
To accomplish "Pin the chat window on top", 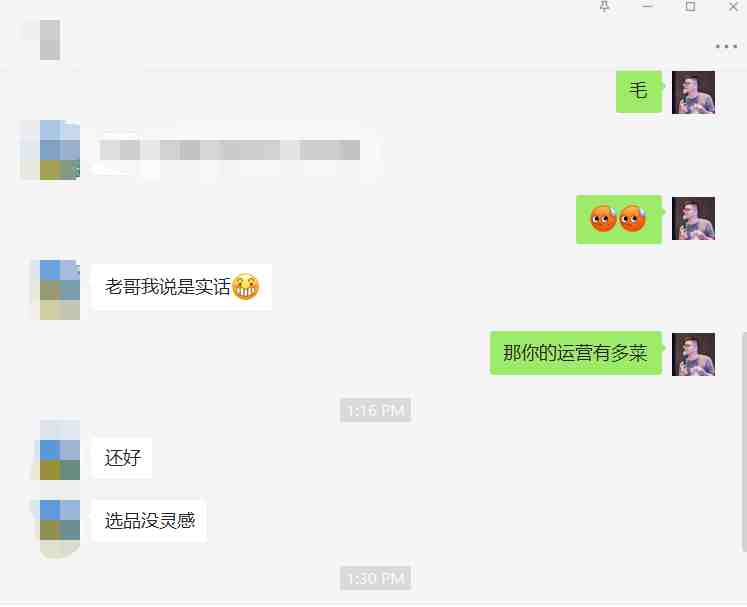I will (x=605, y=7).
